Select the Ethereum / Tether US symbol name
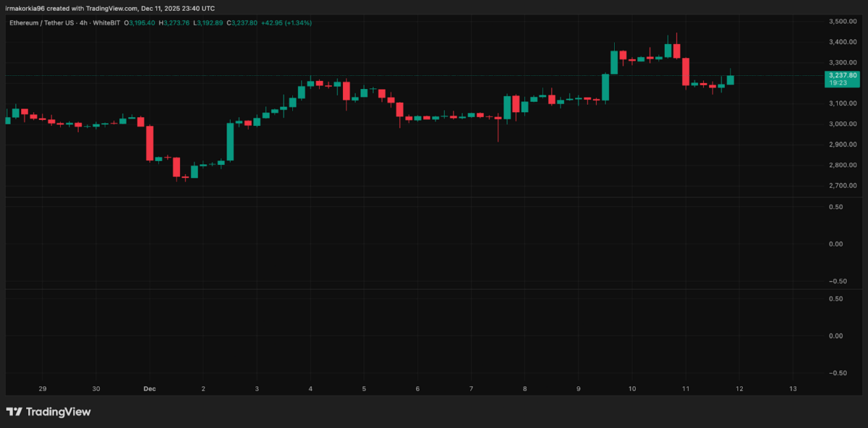The width and height of the screenshot is (868, 428). coord(41,22)
